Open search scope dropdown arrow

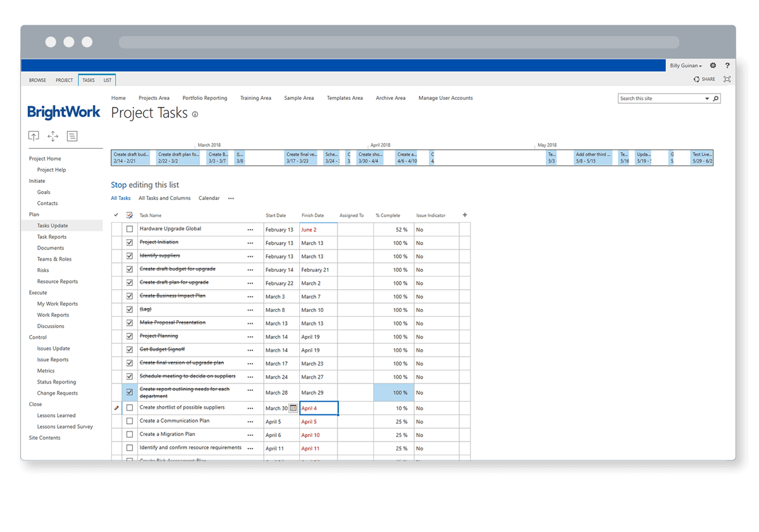707,99
